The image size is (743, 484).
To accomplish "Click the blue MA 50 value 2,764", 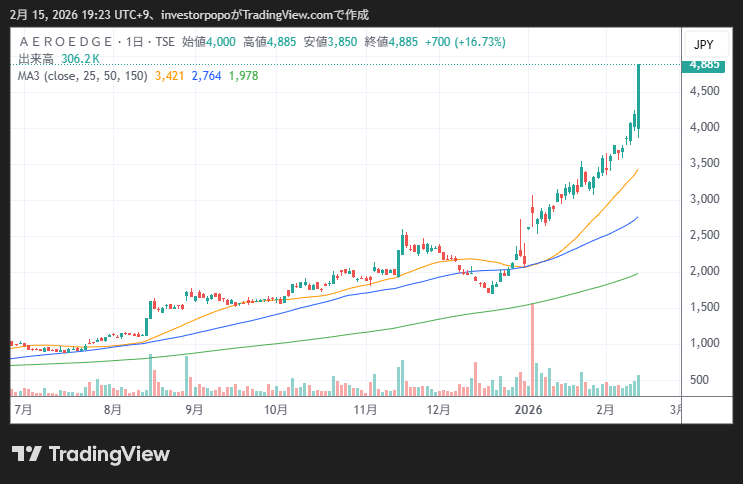I will [x=206, y=75].
